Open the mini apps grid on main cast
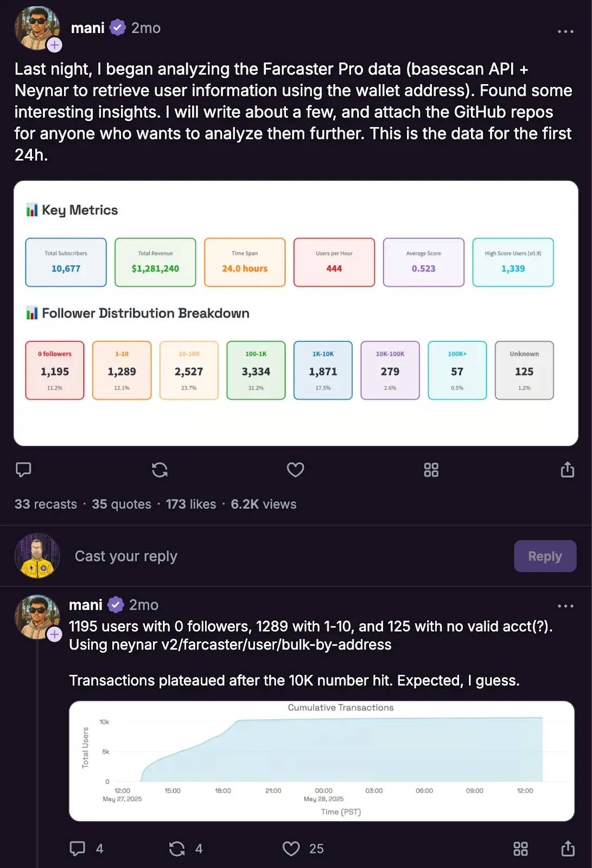 (431, 470)
